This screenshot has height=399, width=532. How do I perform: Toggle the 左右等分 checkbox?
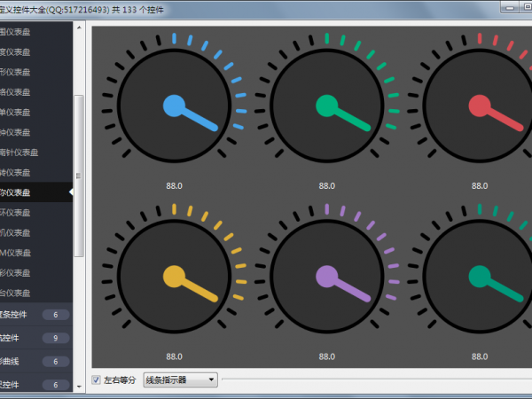97,380
